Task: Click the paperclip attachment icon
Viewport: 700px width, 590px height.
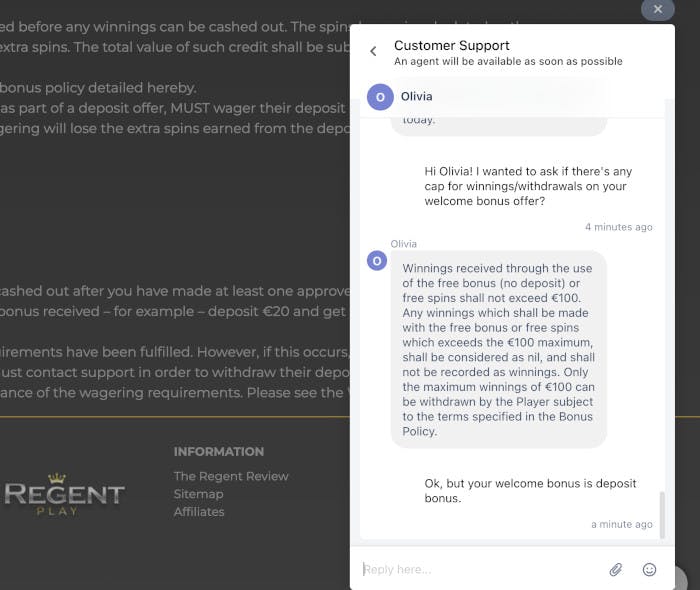Action: pyautogui.click(x=616, y=569)
